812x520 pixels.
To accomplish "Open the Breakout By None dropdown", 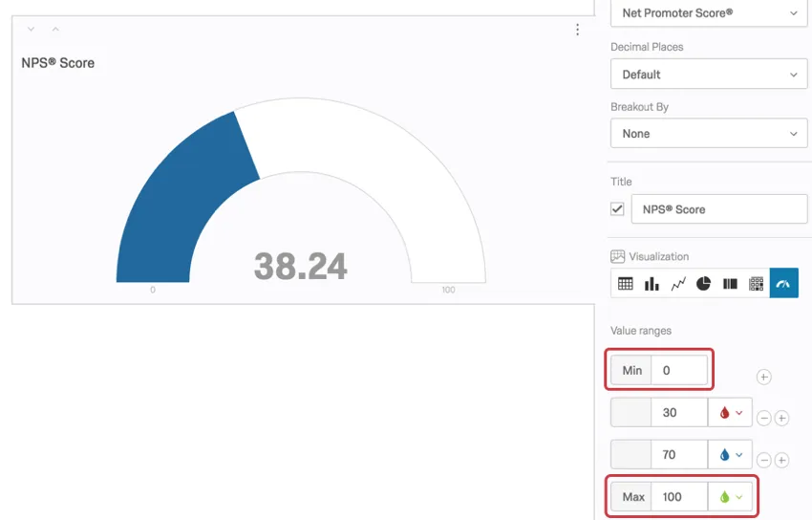I will [x=709, y=134].
